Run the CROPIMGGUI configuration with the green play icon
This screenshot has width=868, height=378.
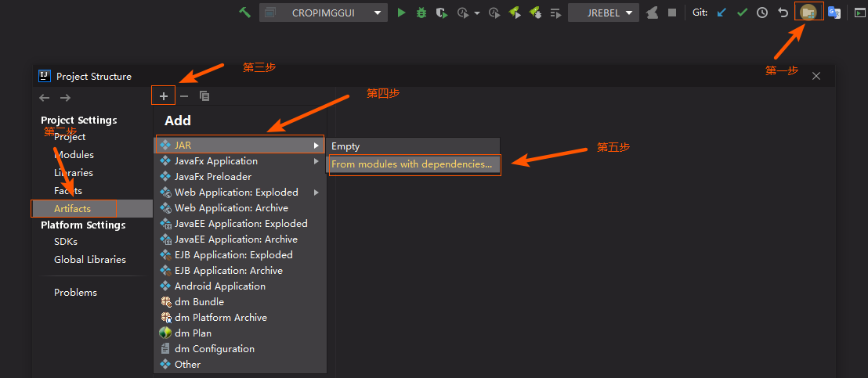coord(401,13)
